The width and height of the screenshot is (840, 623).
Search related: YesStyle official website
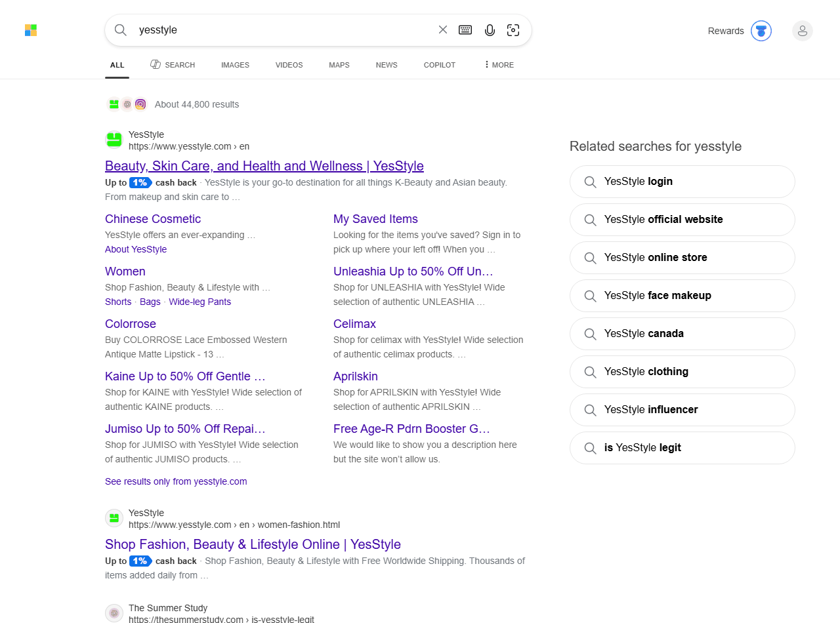(682, 220)
